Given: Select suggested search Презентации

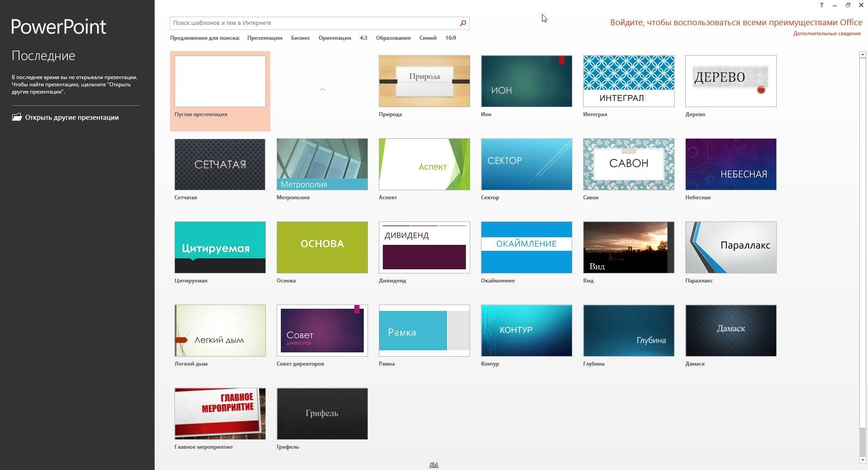Looking at the screenshot, I should [x=264, y=38].
